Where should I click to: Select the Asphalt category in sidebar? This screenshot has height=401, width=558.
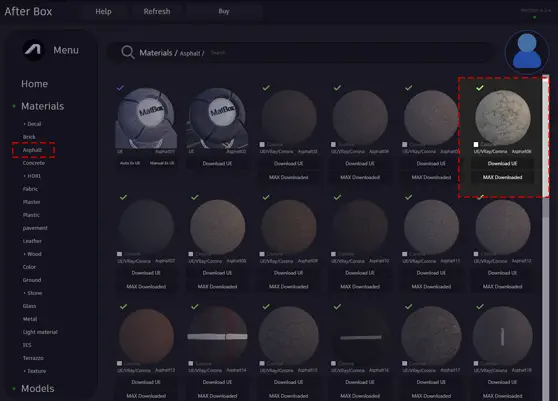32,150
